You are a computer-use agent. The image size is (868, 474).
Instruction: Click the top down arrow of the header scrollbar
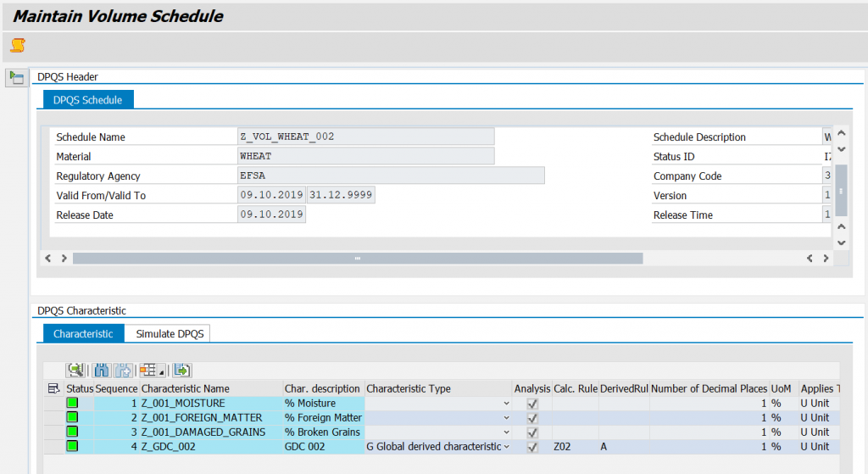tap(842, 149)
